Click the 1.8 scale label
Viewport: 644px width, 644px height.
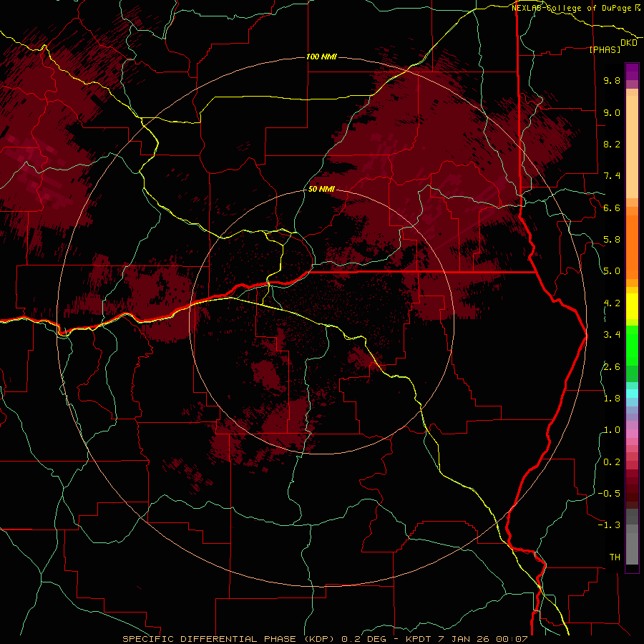[612, 399]
